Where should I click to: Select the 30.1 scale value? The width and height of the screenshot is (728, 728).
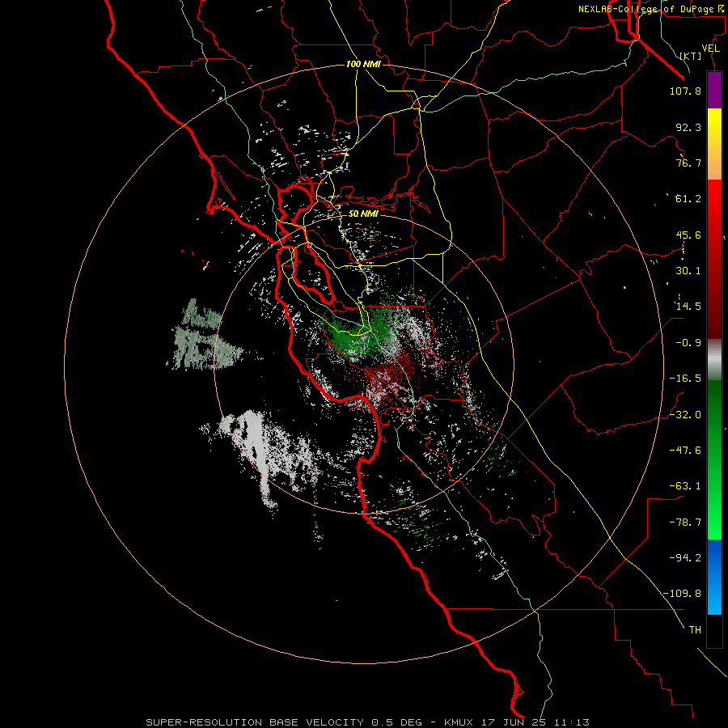(x=688, y=271)
